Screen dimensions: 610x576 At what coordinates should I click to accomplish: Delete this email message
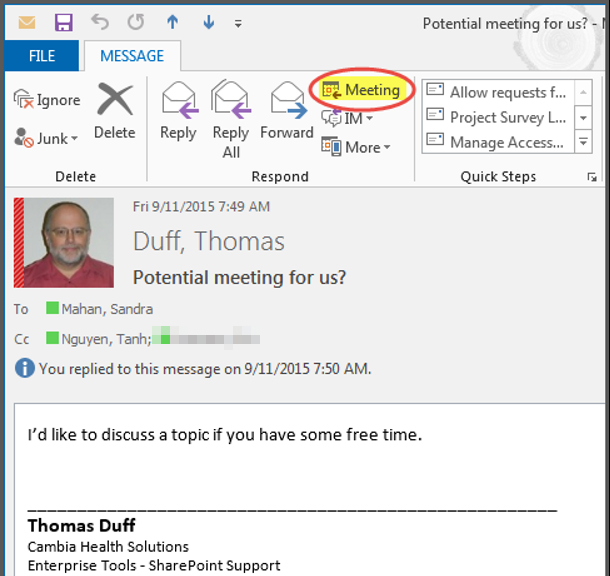pyautogui.click(x=114, y=110)
